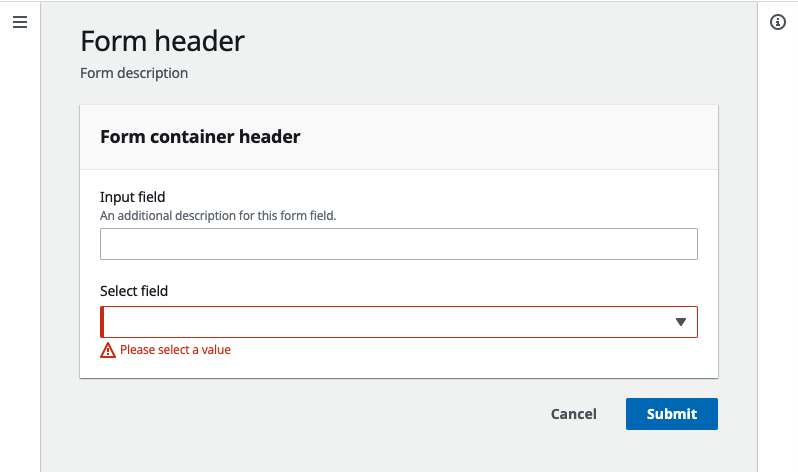Click the additional description text under Input field
The height and width of the screenshot is (472, 798).
(218, 215)
